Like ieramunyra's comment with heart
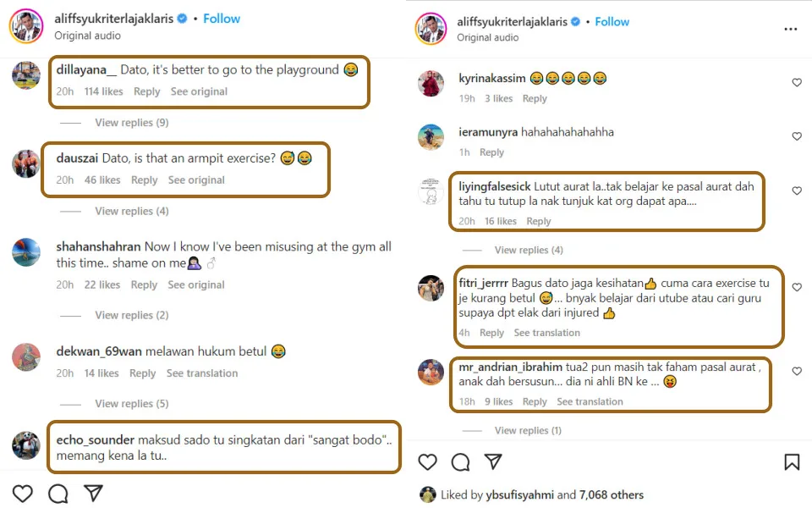Image resolution: width=812 pixels, height=508 pixels. pos(797,136)
